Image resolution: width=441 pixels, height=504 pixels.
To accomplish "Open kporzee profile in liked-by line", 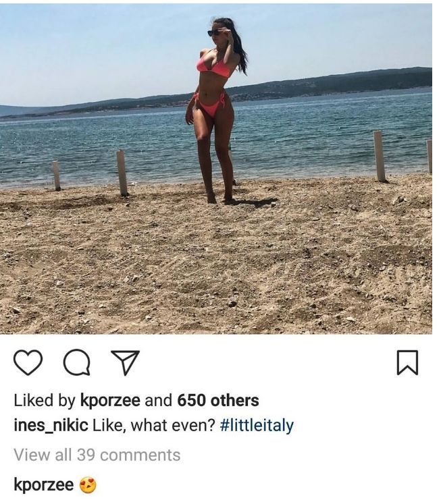I will pyautogui.click(x=110, y=401).
